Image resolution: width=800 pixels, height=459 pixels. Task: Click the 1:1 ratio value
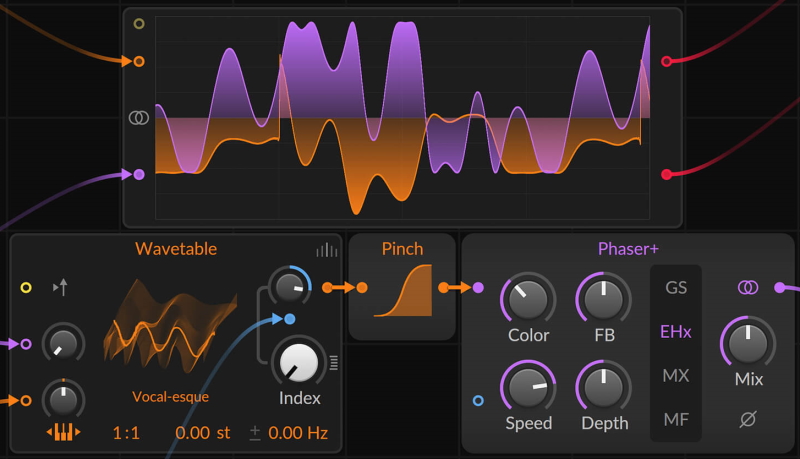click(126, 433)
